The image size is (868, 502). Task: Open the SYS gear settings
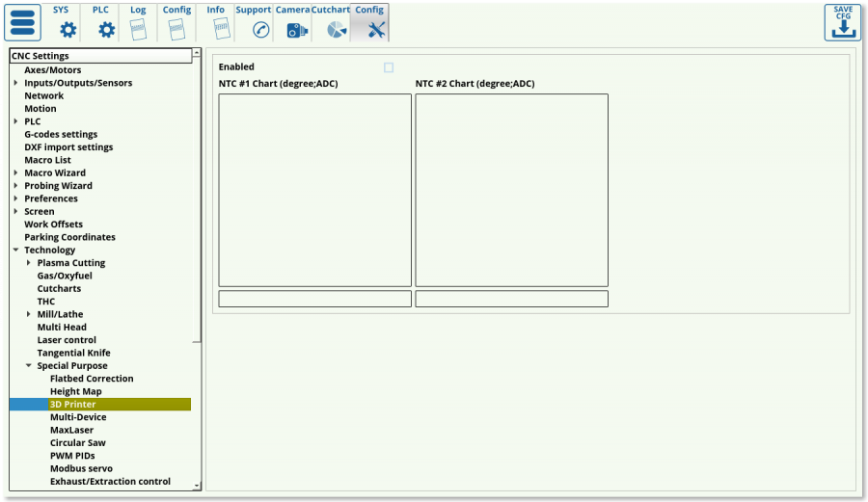coord(68,29)
